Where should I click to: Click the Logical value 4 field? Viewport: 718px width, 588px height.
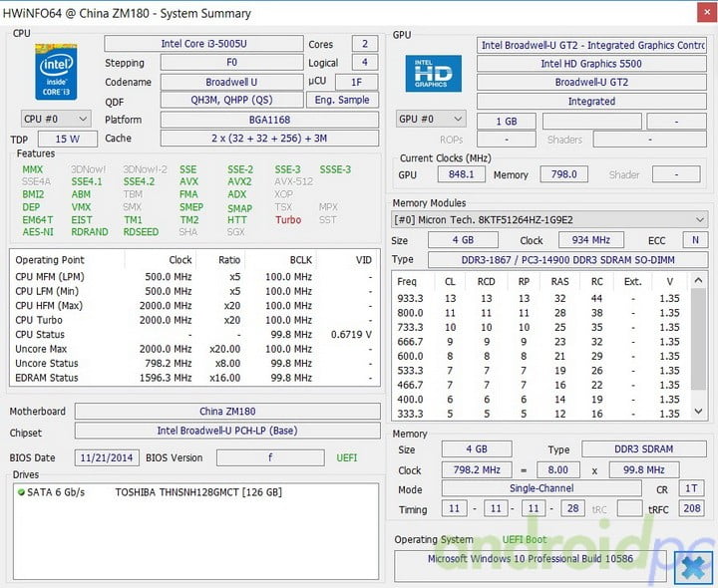365,62
